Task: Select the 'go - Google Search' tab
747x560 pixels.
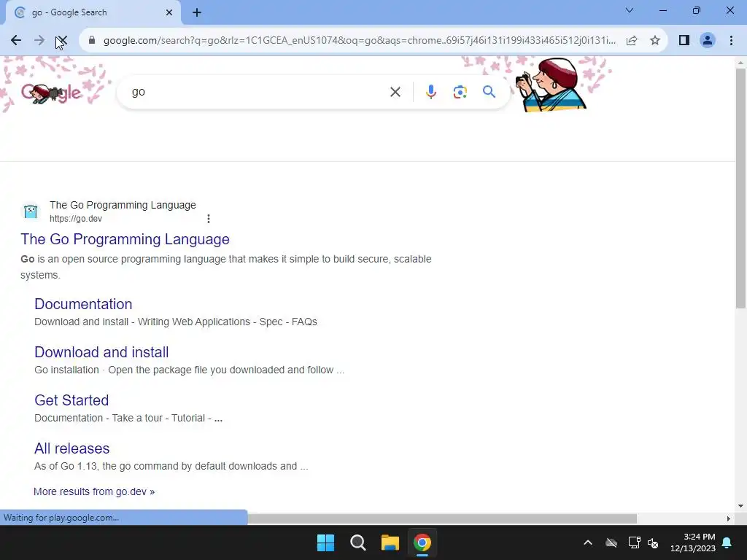Action: (x=93, y=13)
